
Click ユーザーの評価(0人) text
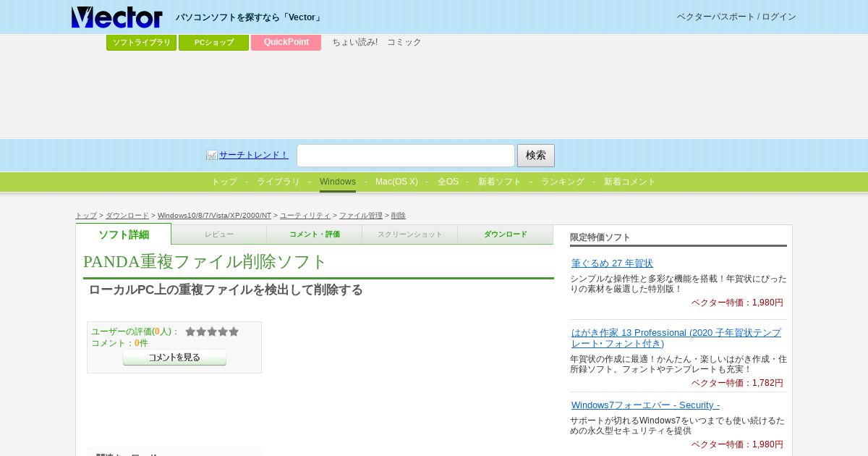[135, 332]
